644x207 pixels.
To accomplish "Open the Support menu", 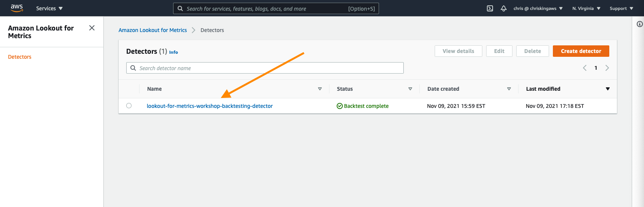I will (622, 8).
